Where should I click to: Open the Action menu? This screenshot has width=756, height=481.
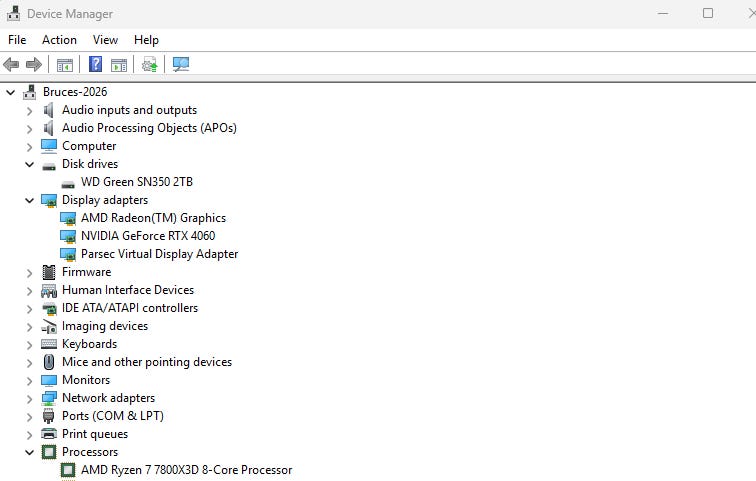click(x=59, y=40)
